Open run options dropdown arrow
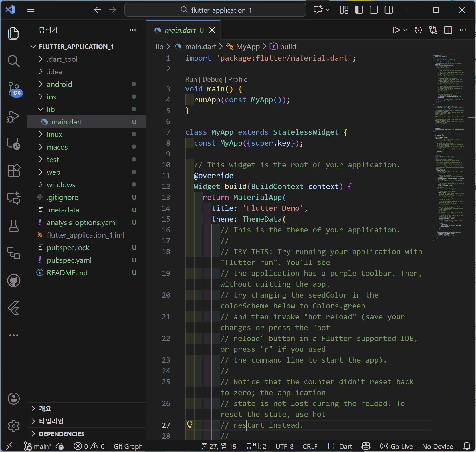The image size is (476, 452). pyautogui.click(x=405, y=30)
